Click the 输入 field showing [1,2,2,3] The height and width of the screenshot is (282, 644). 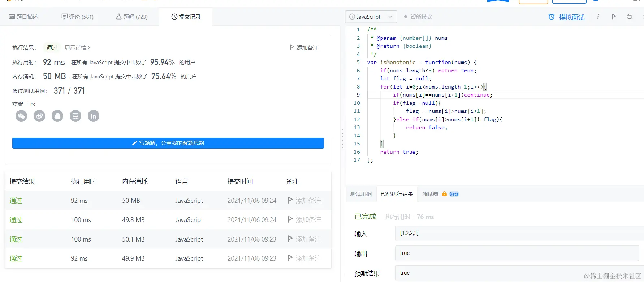[519, 233]
